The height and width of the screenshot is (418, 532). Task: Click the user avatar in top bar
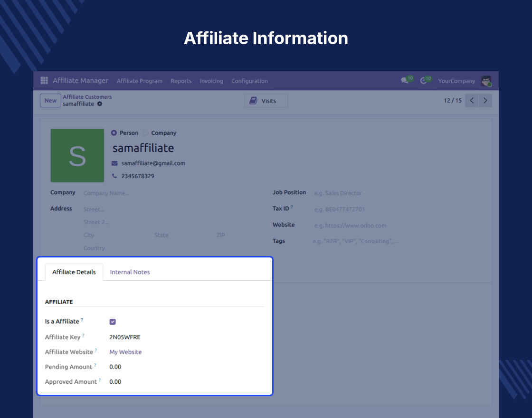486,81
